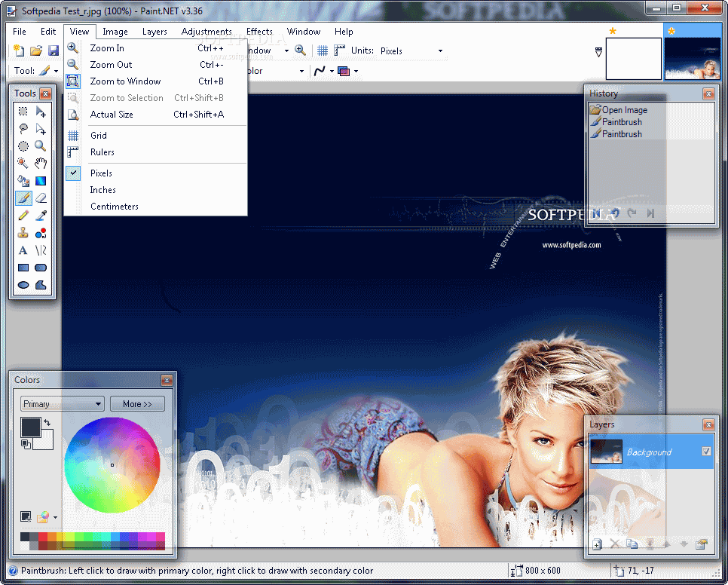This screenshot has width=728, height=585.
Task: Select the Rounded Rectangle tool
Action: tap(41, 268)
